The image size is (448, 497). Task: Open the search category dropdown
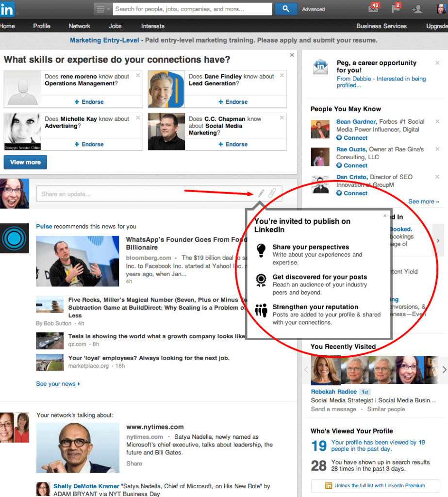(103, 9)
